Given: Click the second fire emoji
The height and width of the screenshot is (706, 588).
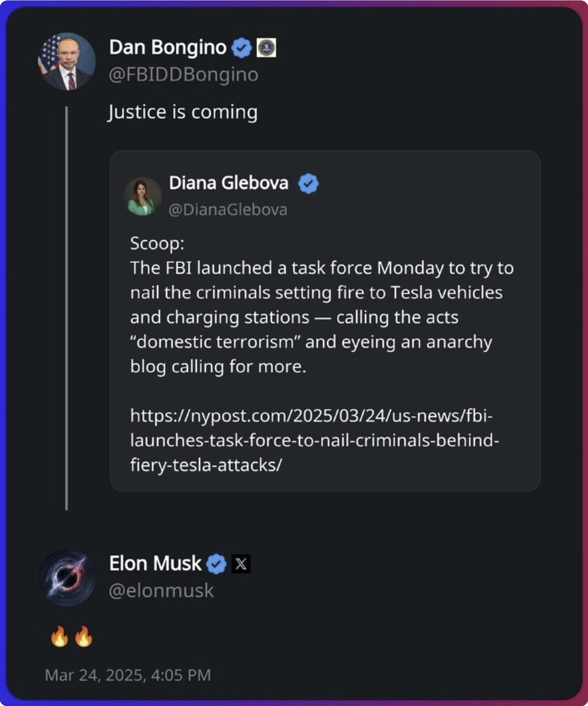Looking at the screenshot, I should [83, 636].
